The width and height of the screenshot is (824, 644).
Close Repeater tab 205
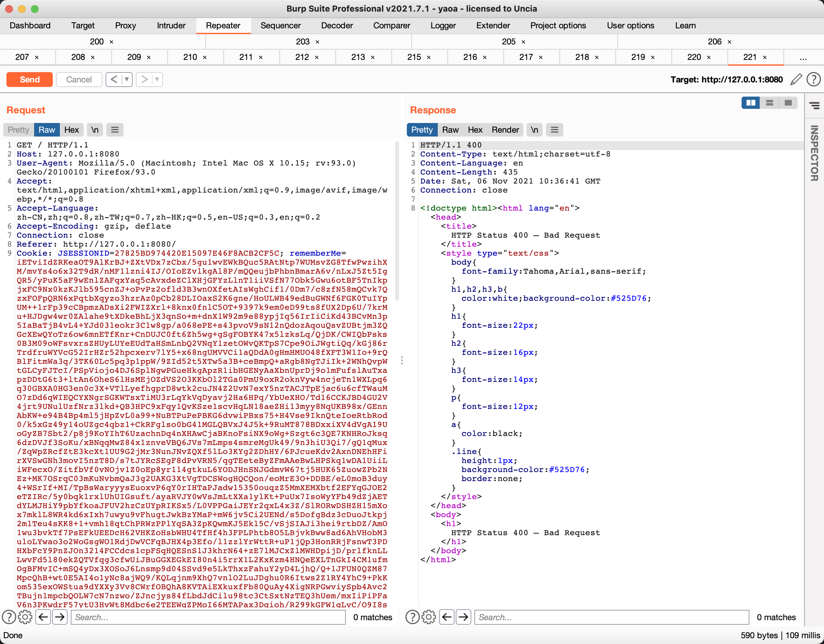523,42
